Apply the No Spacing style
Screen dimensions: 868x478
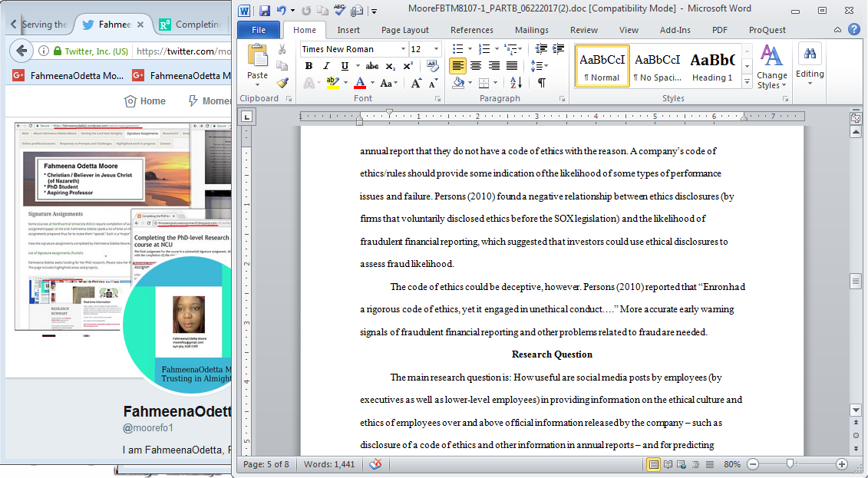click(x=657, y=66)
